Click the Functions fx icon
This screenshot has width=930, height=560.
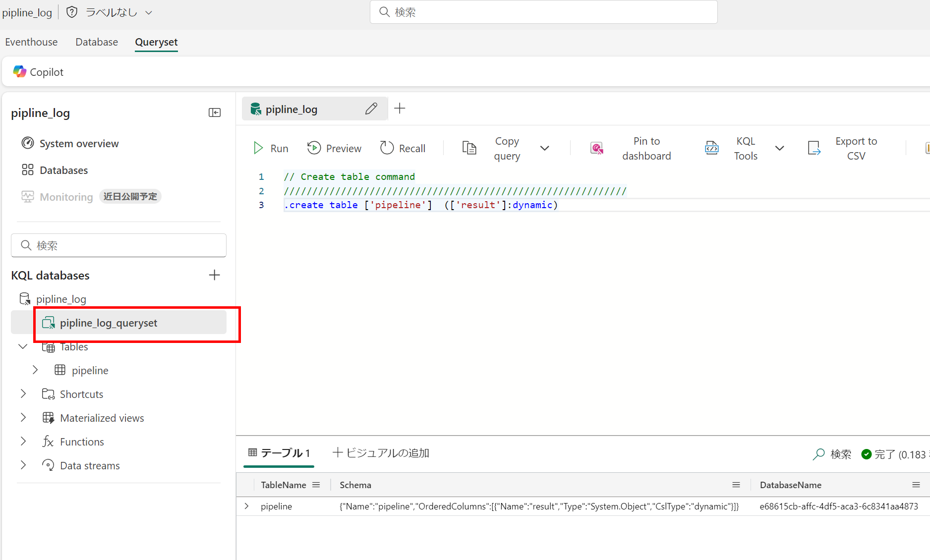point(48,442)
